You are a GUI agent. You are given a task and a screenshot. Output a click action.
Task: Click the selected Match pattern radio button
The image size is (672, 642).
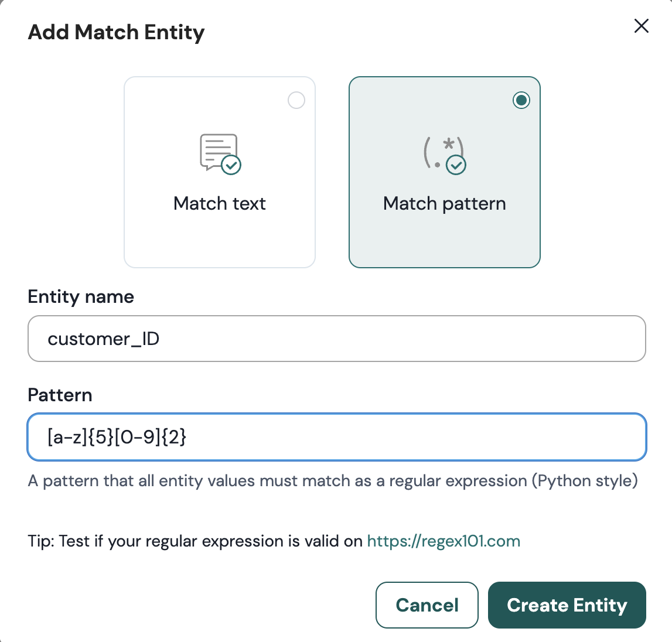[521, 100]
